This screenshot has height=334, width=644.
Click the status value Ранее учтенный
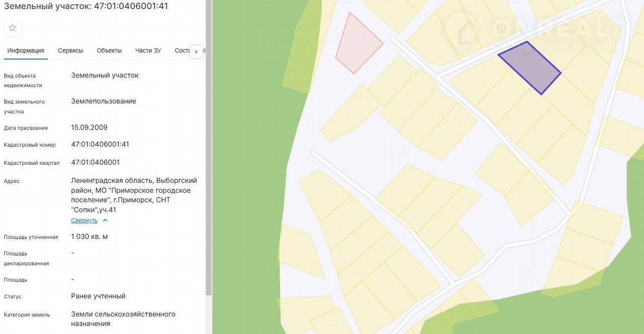click(98, 296)
